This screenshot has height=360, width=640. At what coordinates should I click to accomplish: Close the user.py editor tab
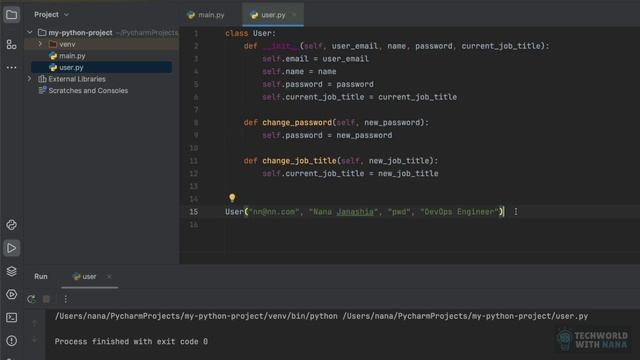click(294, 15)
